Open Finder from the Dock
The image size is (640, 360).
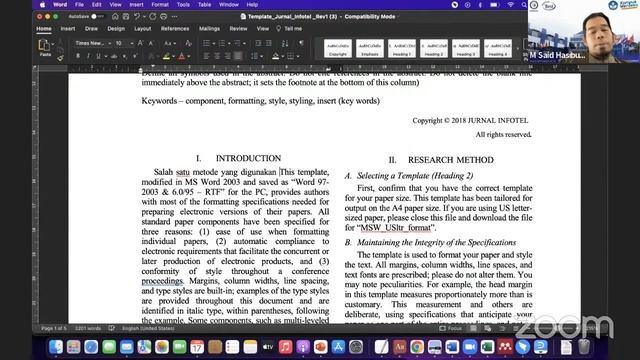coord(56,347)
